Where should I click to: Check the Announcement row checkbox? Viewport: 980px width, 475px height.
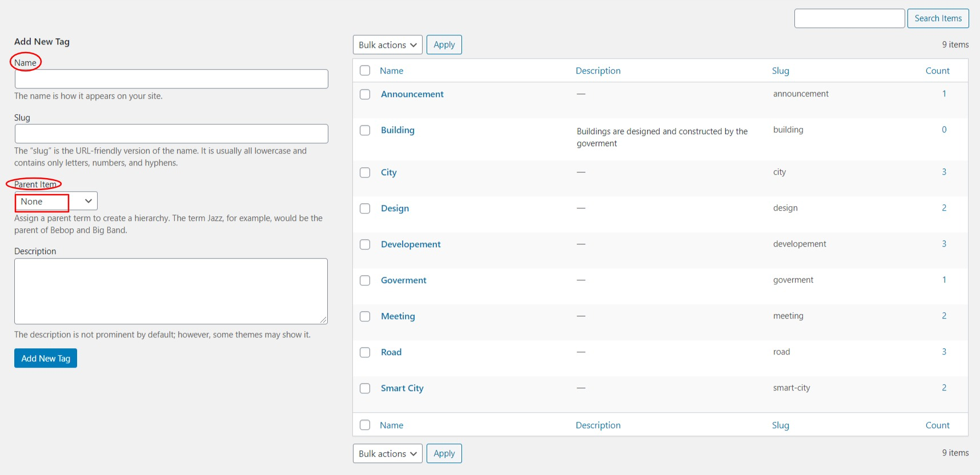(365, 94)
